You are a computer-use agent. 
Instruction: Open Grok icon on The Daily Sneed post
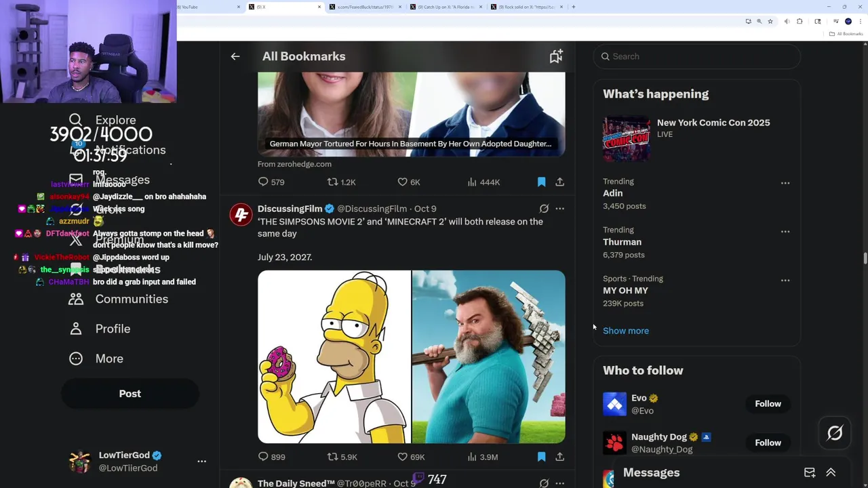tap(544, 483)
